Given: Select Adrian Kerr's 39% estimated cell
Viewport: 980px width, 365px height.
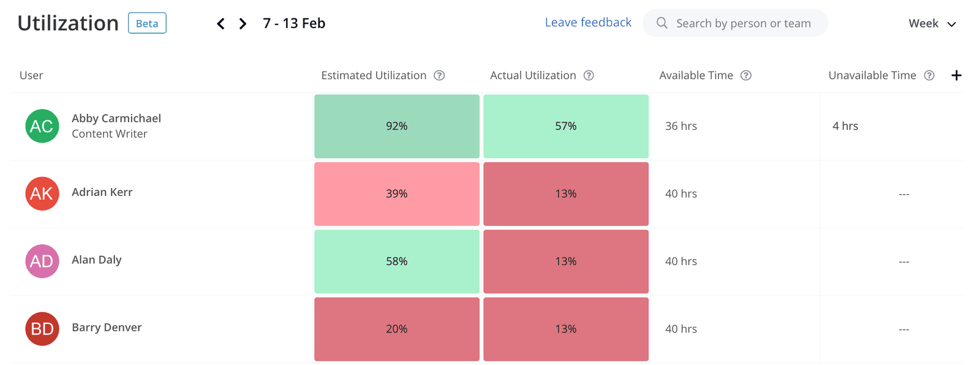Looking at the screenshot, I should click(x=397, y=194).
